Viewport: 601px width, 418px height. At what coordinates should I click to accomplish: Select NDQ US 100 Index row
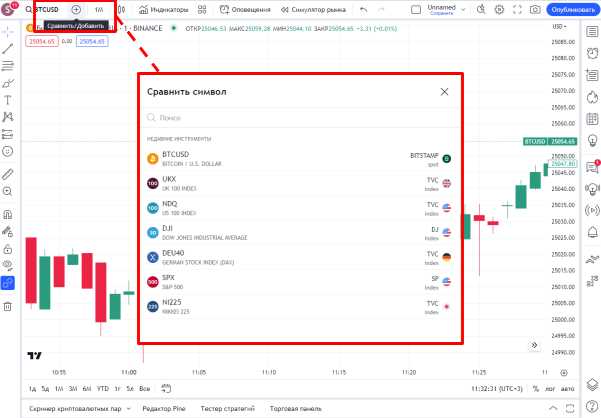click(299, 208)
